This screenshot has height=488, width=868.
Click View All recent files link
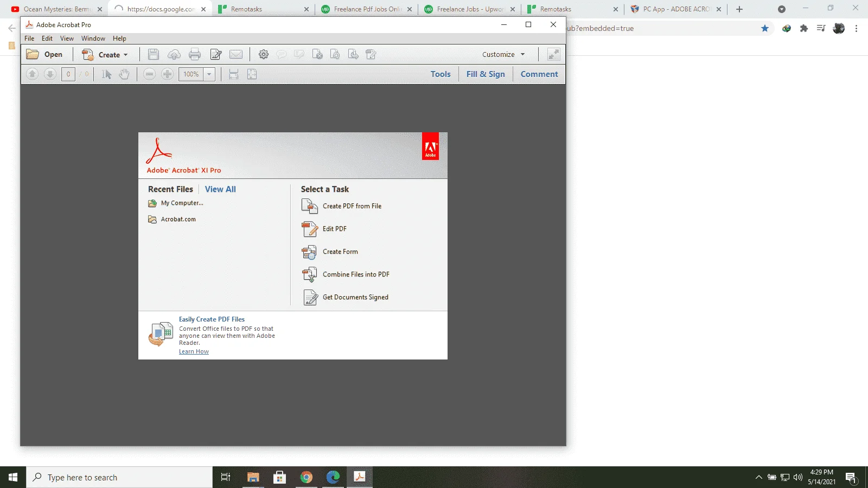pyautogui.click(x=220, y=189)
